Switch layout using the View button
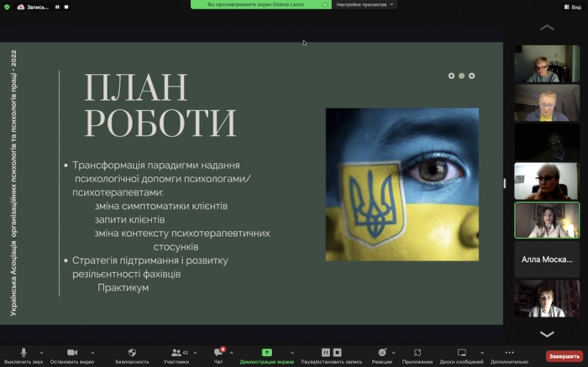The height and width of the screenshot is (367, 588). (x=571, y=6)
